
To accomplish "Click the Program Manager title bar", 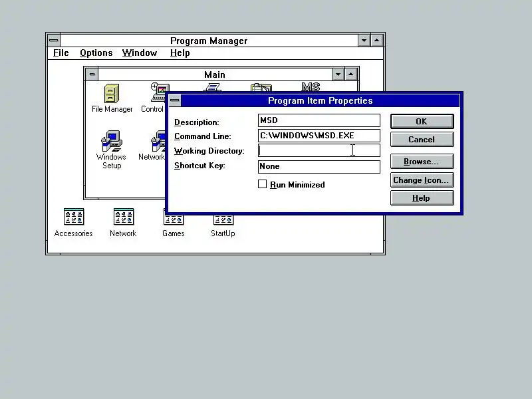I will tap(209, 41).
